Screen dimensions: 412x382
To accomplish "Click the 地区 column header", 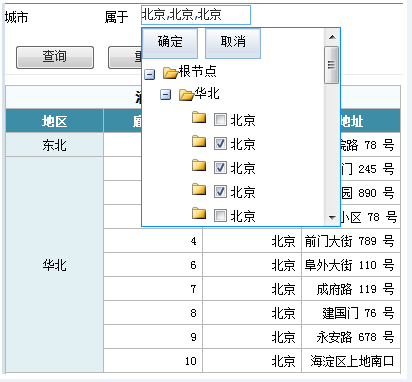I will [x=54, y=121].
